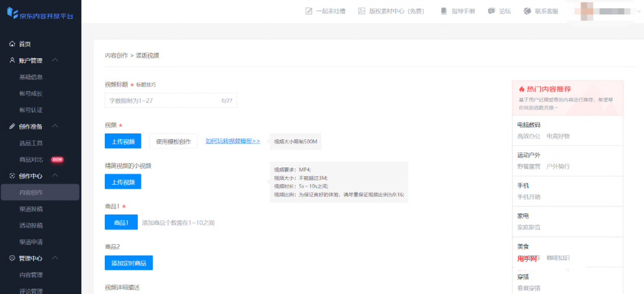
Task: Click the 首页 home icon in sidebar
Action: [x=12, y=44]
